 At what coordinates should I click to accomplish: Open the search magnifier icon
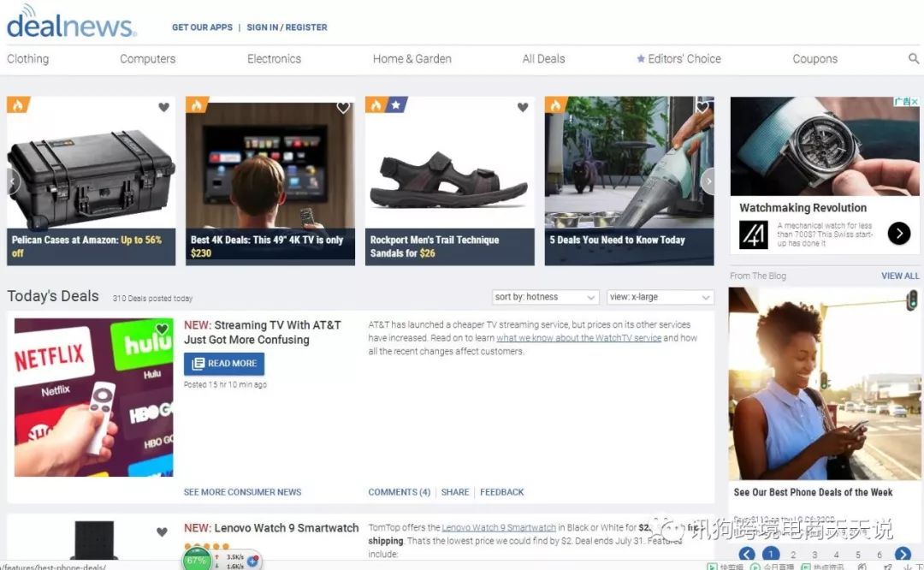pyautogui.click(x=914, y=58)
